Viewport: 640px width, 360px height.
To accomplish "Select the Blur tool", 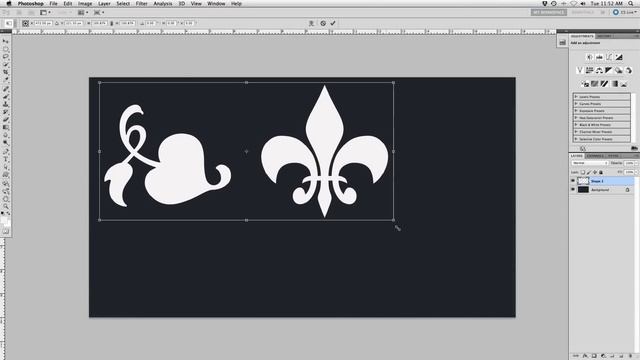I will coord(6,135).
